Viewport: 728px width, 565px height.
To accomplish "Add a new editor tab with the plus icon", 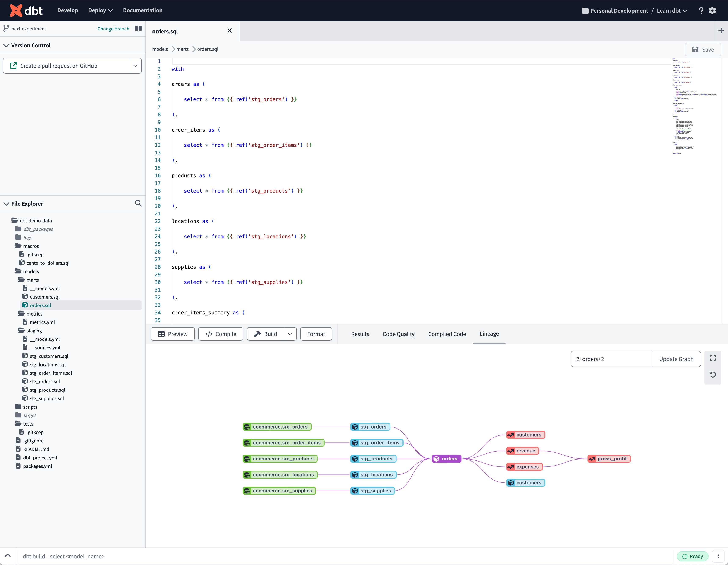I will coord(721,31).
